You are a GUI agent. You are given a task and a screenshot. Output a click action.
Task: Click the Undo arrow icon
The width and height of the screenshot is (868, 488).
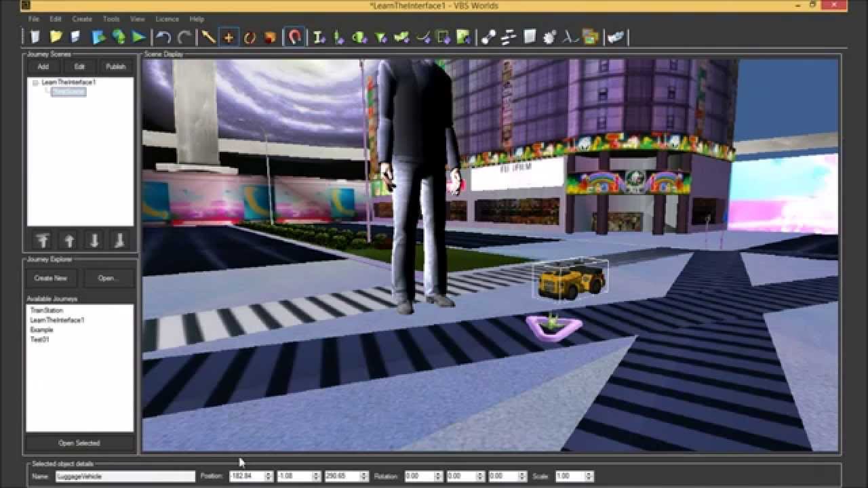[x=163, y=37]
